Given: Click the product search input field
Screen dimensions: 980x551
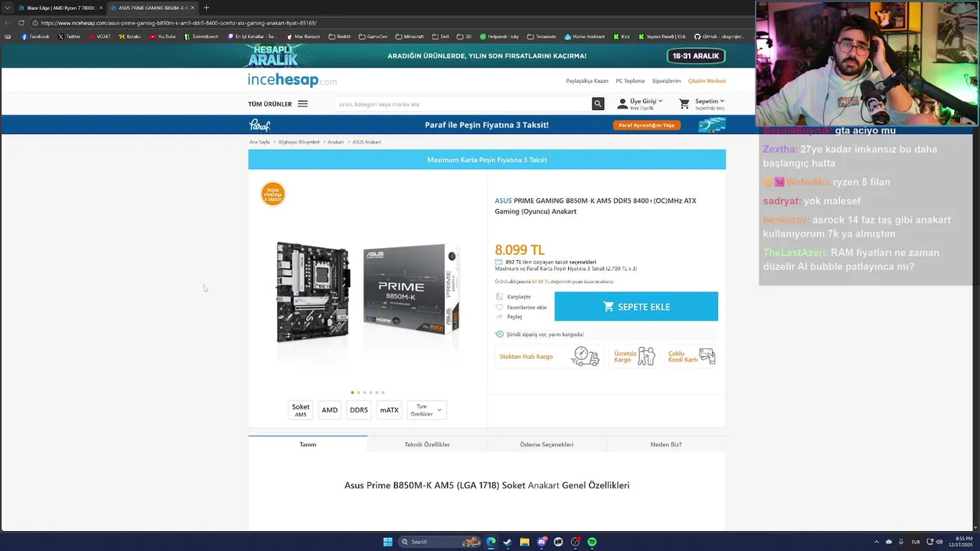Looking at the screenshot, I should tap(463, 104).
